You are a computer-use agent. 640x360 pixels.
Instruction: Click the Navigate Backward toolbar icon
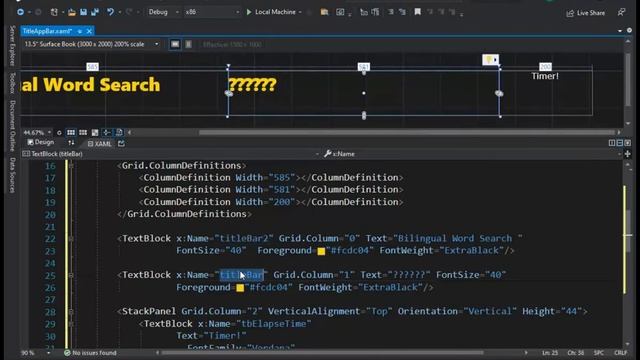point(20,12)
